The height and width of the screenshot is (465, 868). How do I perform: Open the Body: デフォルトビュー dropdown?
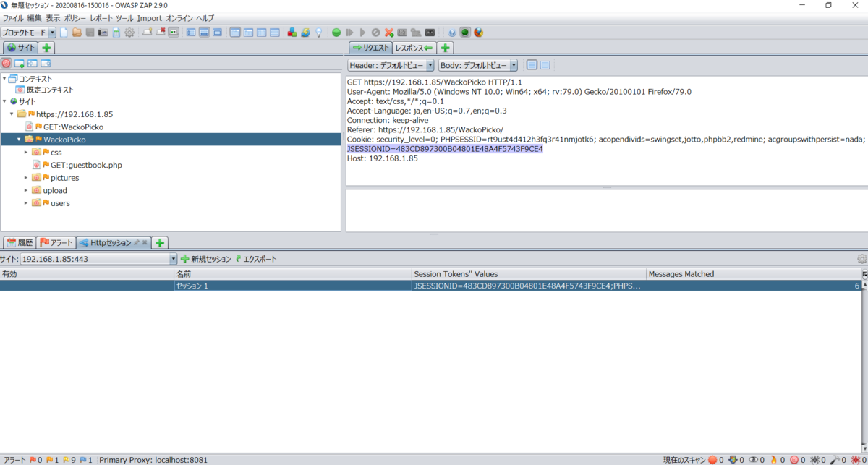click(x=478, y=65)
